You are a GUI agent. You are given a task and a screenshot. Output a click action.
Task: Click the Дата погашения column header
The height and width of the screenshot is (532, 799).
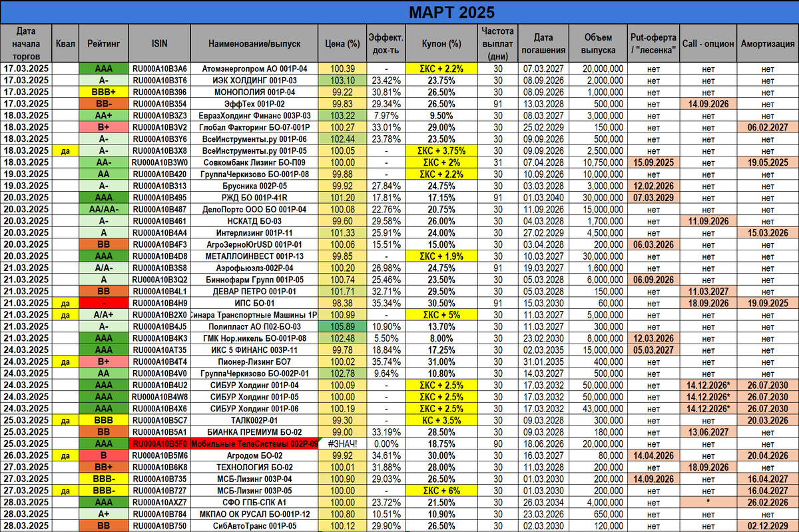(x=543, y=43)
